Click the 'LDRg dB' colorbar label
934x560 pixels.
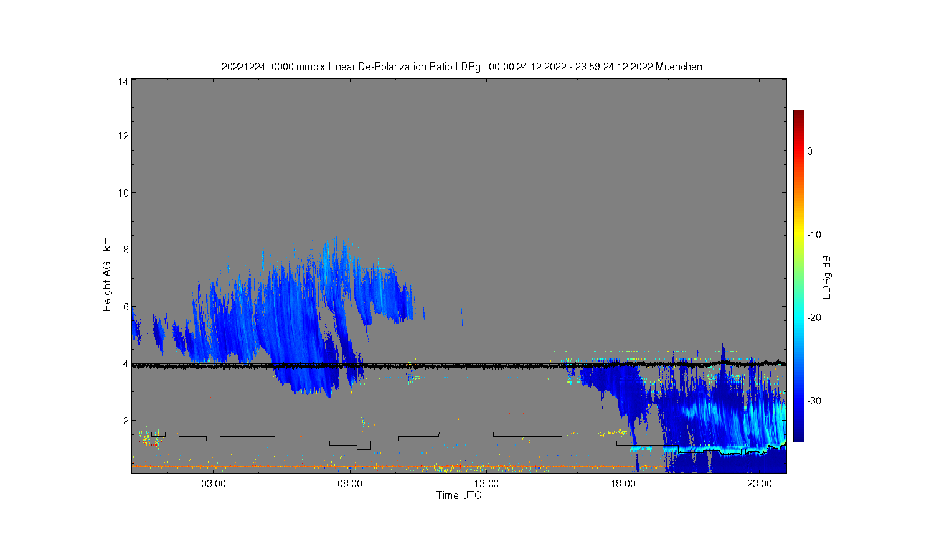[x=827, y=277]
